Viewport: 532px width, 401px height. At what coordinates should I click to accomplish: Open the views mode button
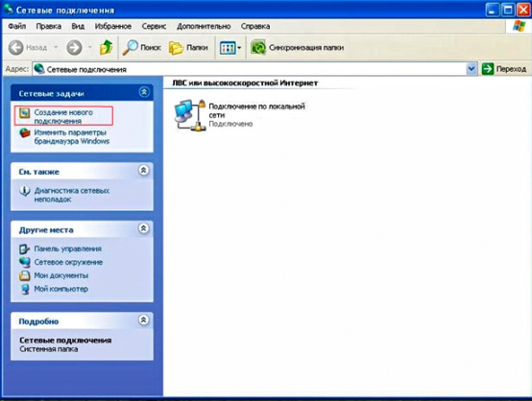[230, 48]
